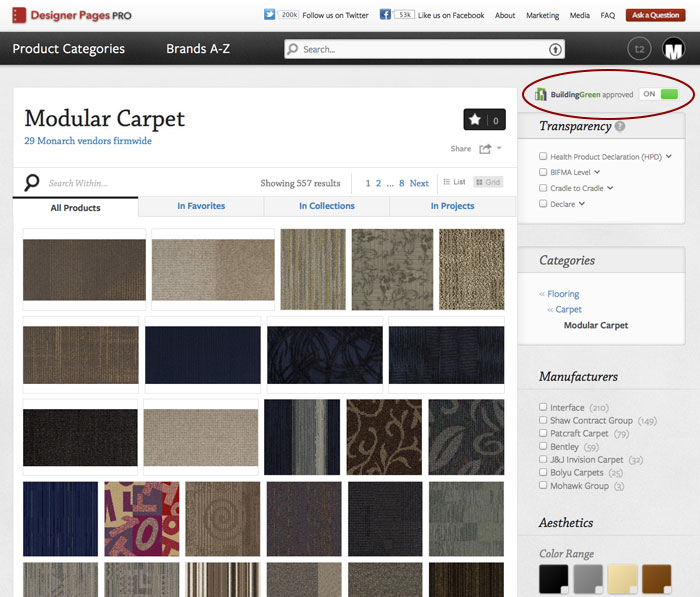Select the brown color range swatch

pyautogui.click(x=657, y=579)
